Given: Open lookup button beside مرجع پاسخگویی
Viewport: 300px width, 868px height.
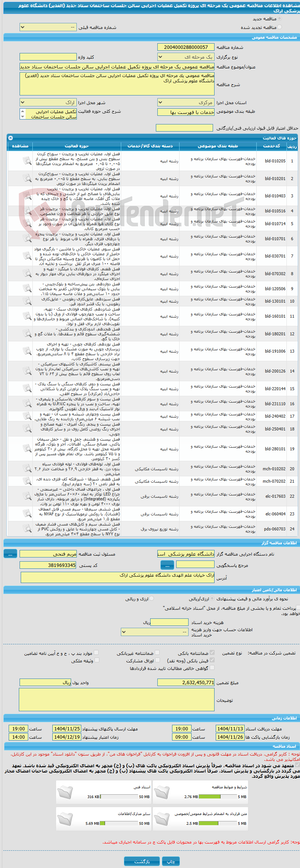Looking at the screenshot, I should coord(167,565).
